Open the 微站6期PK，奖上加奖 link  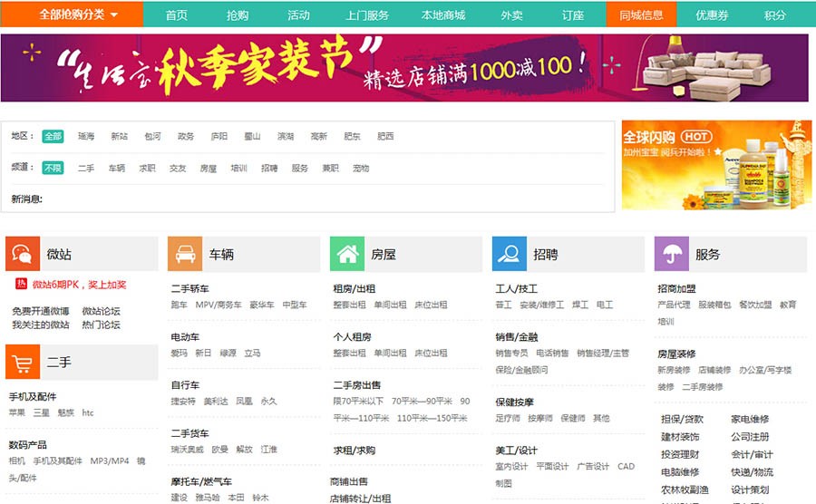click(79, 285)
